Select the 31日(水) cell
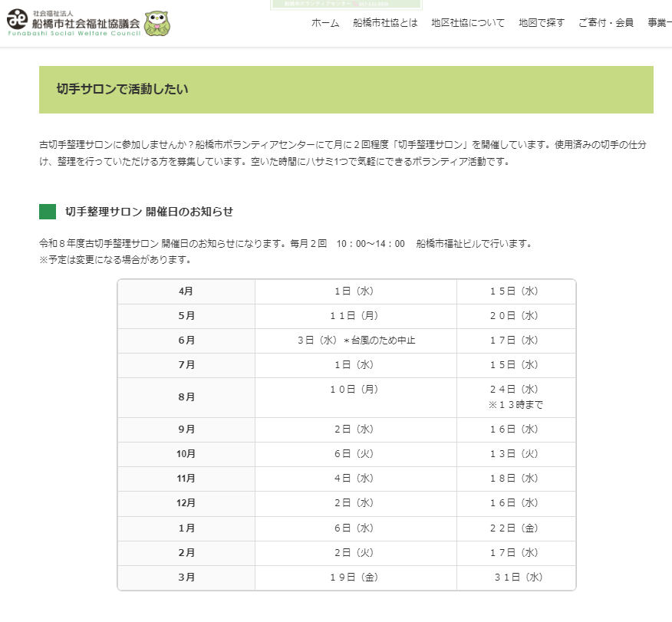Screen dimensions: 672x622 pos(516,578)
